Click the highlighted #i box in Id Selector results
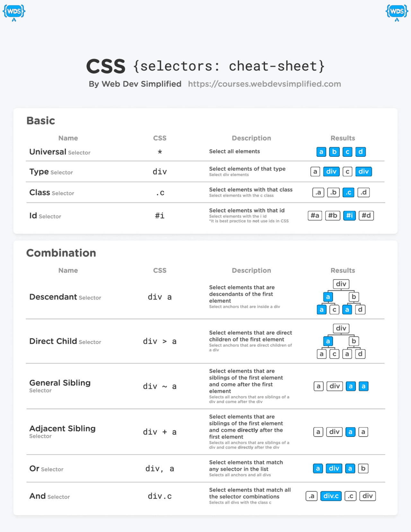Viewport: 411px width, 532px height. pos(349,216)
